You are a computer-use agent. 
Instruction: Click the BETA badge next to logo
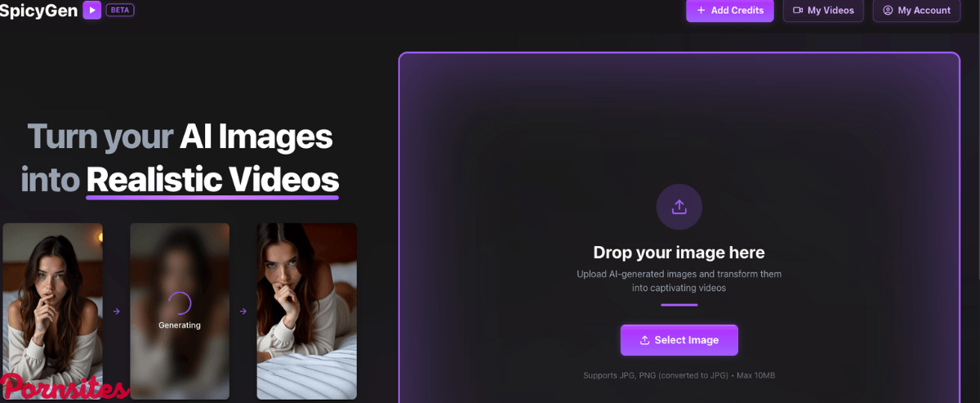(120, 11)
